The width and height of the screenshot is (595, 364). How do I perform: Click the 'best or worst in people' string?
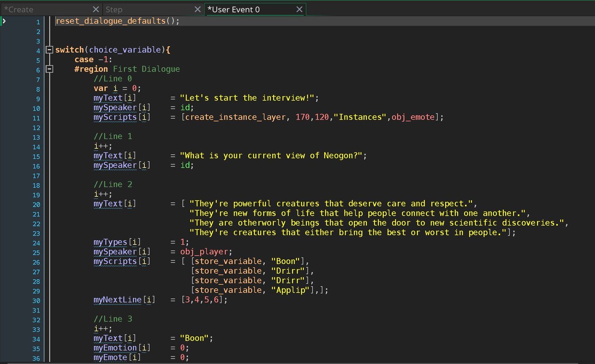pyautogui.click(x=348, y=232)
